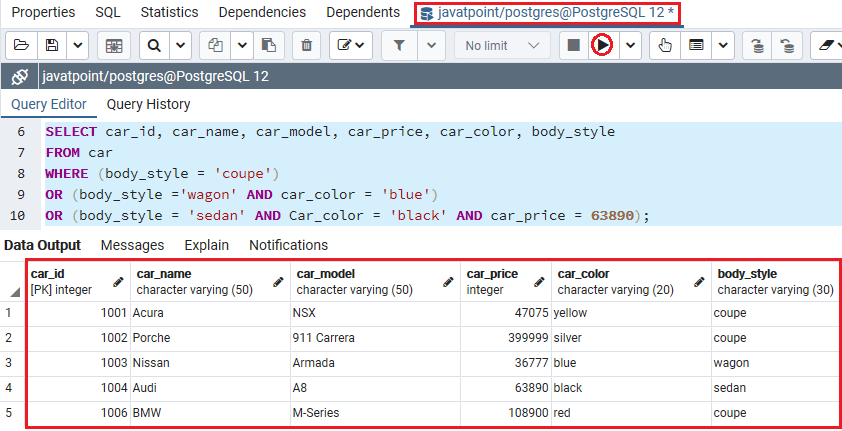Click the pencil icon in car_id header
Image resolution: width=842 pixels, height=431 pixels.
pyautogui.click(x=119, y=282)
